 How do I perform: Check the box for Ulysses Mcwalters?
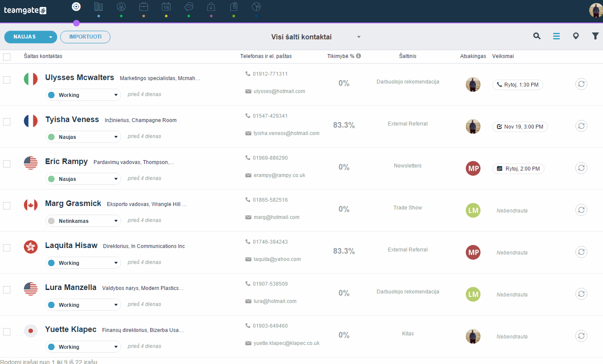pos(6,80)
